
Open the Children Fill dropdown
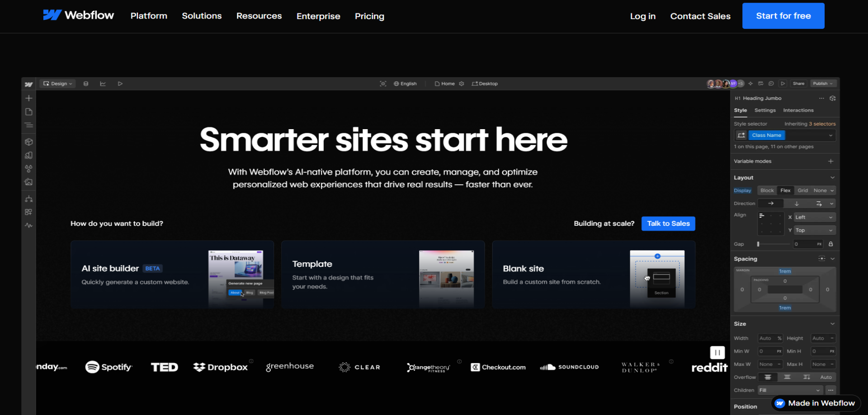[x=790, y=390]
